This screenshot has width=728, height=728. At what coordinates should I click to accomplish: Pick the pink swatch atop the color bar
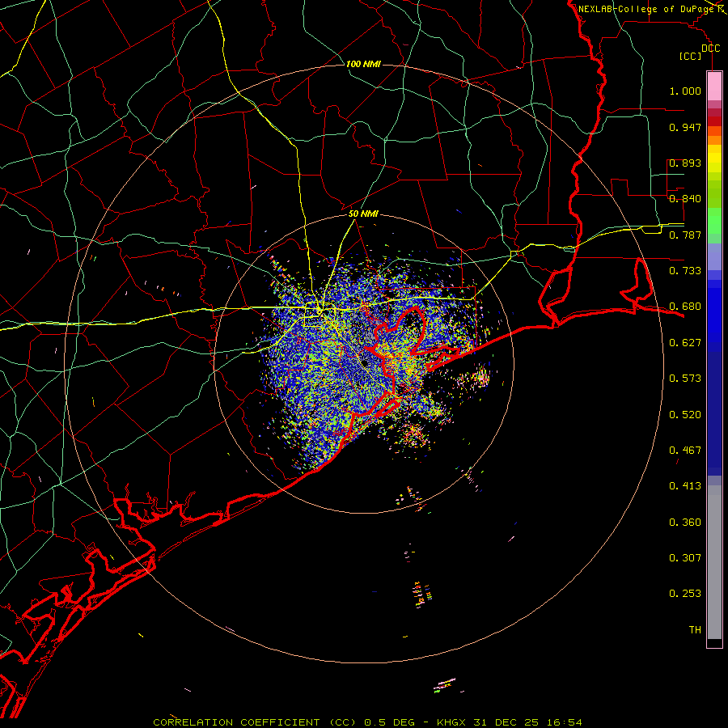click(x=714, y=86)
